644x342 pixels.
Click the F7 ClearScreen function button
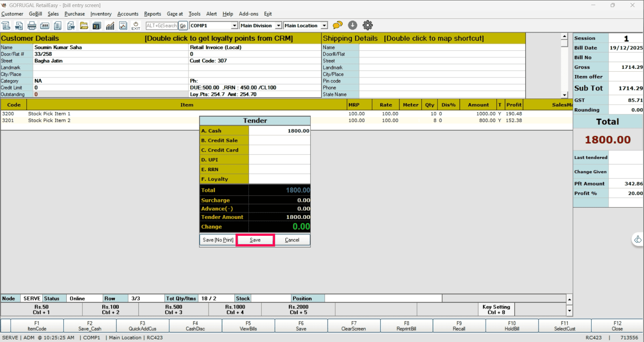354,326
